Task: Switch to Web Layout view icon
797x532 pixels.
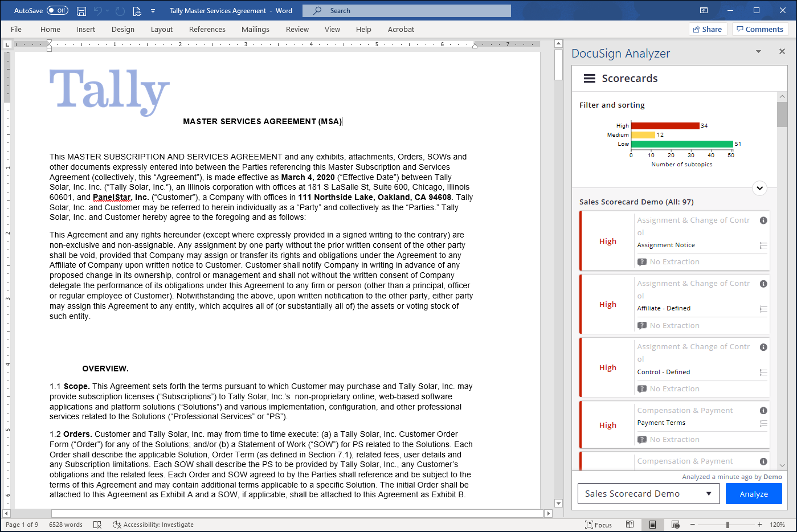Action: coord(675,525)
